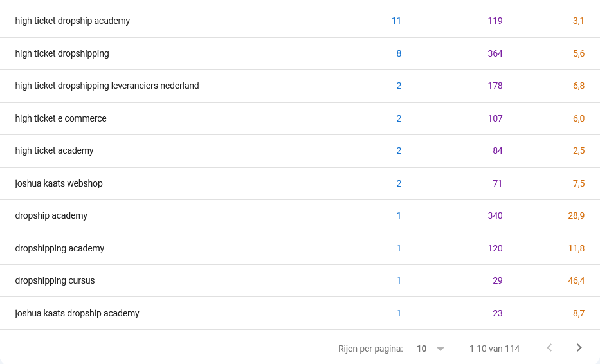Click the 11 clicks value in first row
The width and height of the screenshot is (600, 364).
pos(396,21)
